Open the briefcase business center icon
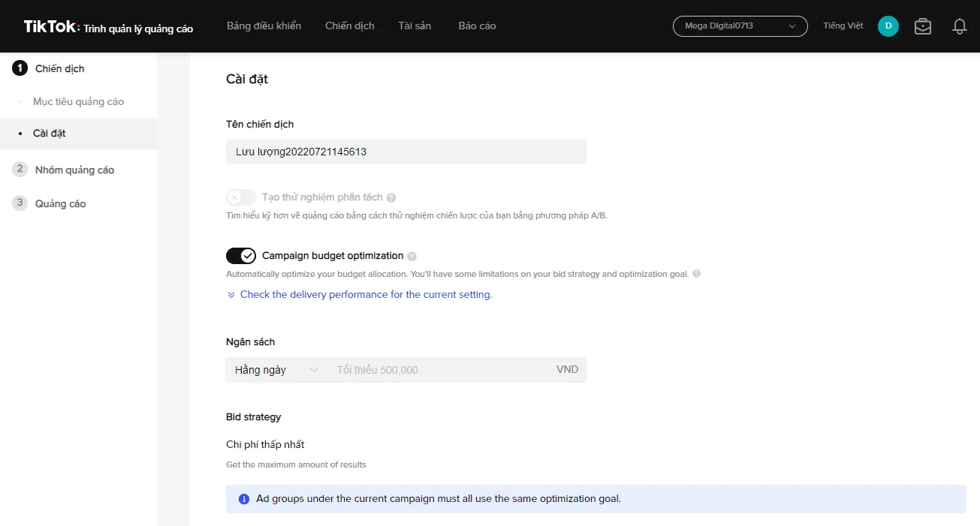This screenshot has width=980, height=526. [923, 26]
